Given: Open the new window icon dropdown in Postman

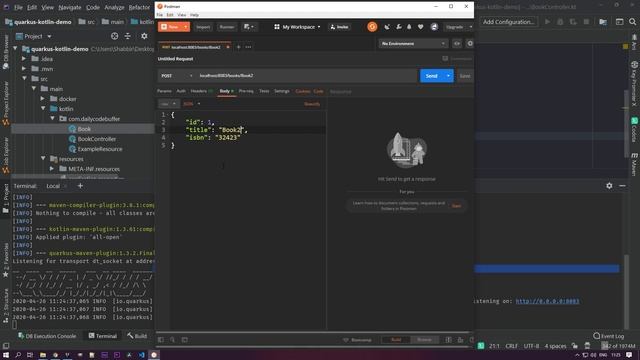Looking at the screenshot, I should [249, 27].
